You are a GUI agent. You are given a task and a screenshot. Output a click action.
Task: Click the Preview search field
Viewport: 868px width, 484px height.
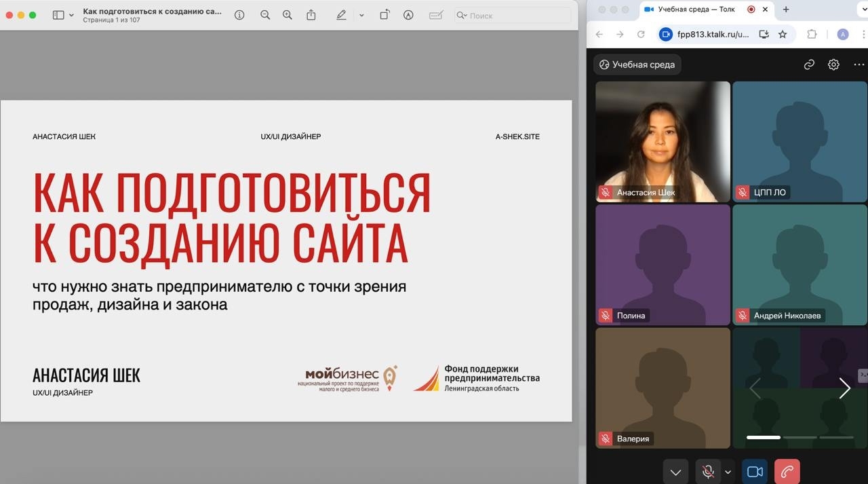(513, 15)
